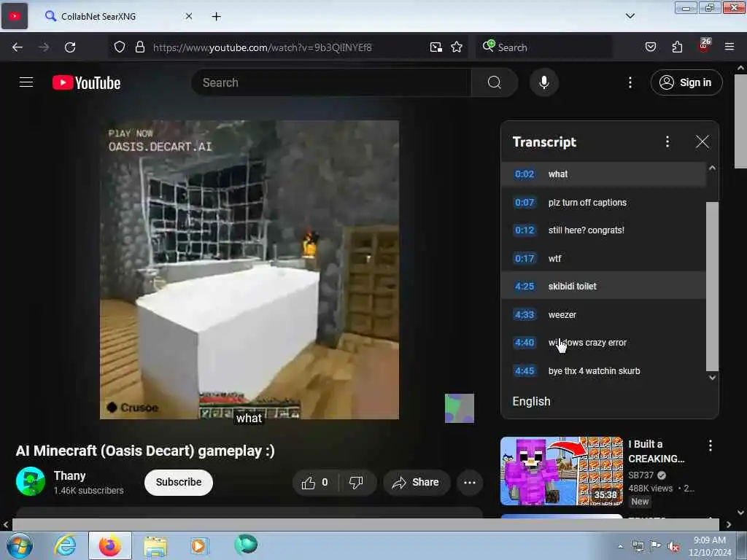747x560 pixels.
Task: Jump to 0:02 'what' transcript line
Action: point(603,174)
